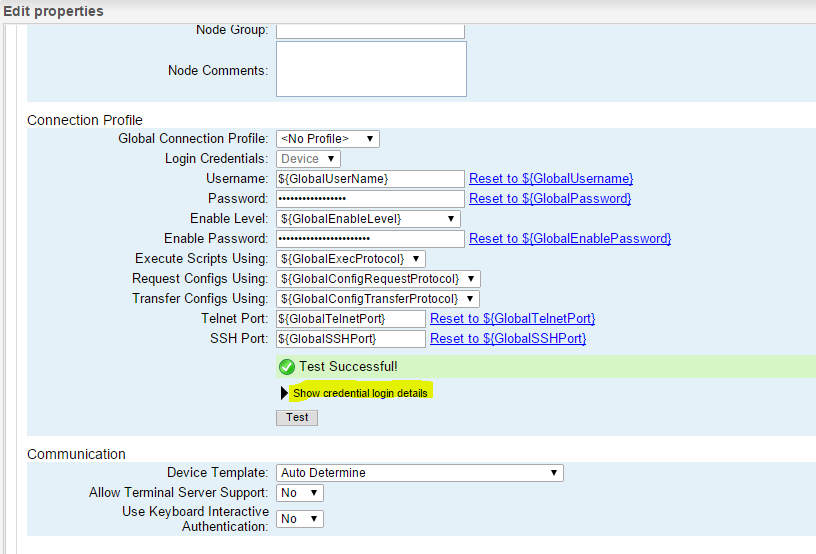This screenshot has width=816, height=554.
Task: Click Reset to ${GlobalEnablePassword} link
Action: (x=570, y=238)
